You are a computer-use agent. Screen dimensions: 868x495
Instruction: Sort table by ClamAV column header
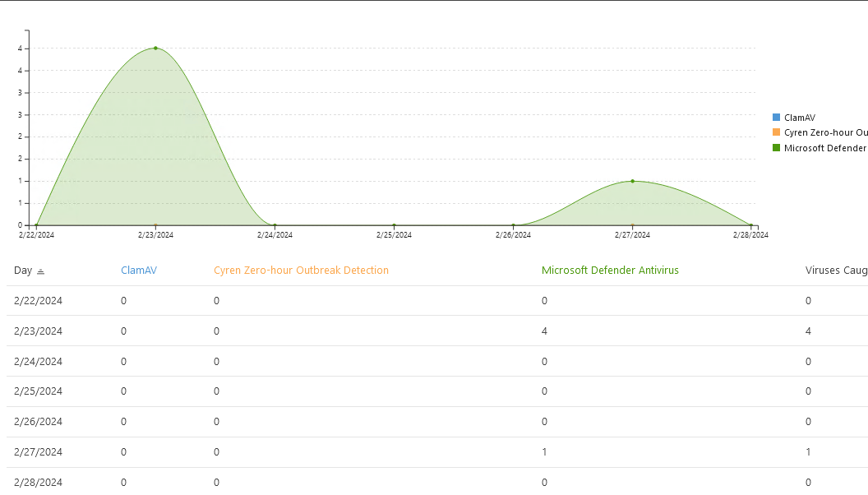pos(138,271)
